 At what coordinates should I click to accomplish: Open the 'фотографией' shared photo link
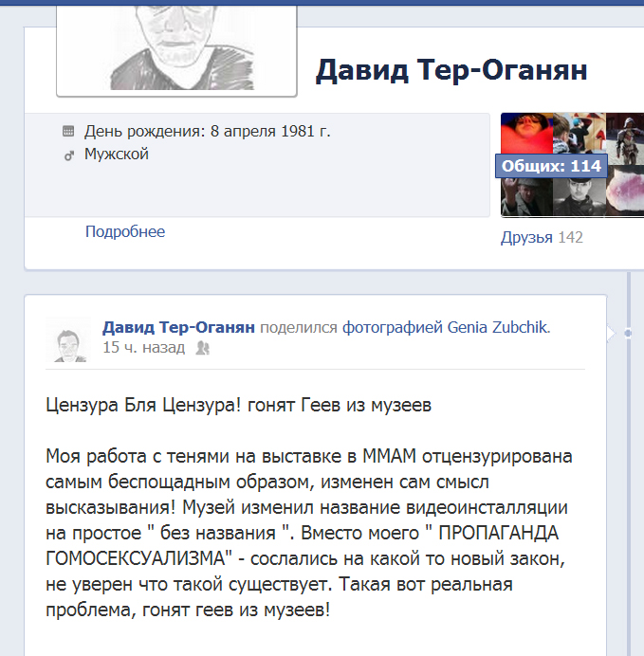coord(392,327)
